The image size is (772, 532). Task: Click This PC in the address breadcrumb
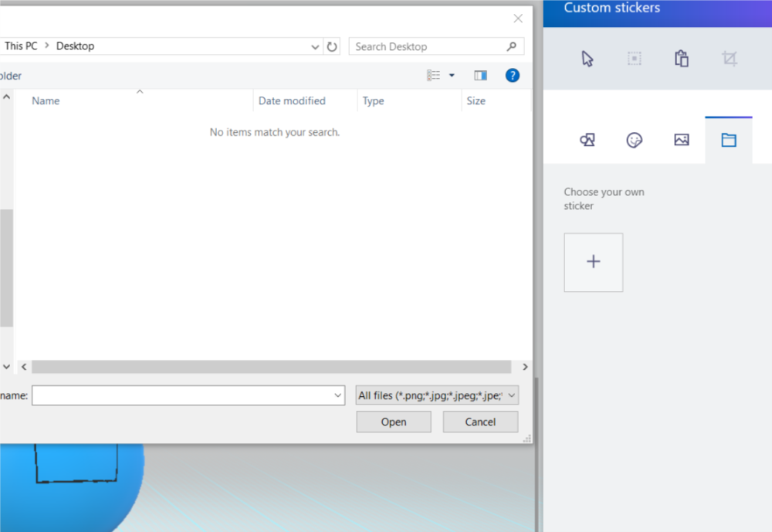(x=21, y=46)
